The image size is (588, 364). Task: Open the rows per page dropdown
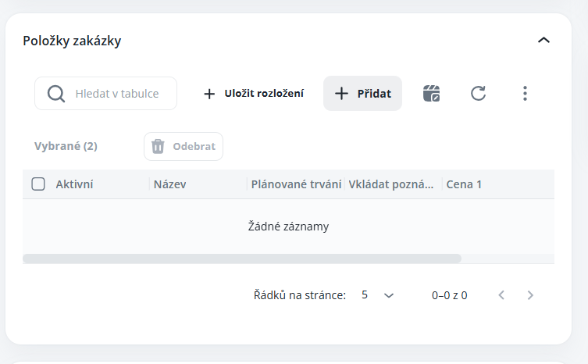pos(379,295)
